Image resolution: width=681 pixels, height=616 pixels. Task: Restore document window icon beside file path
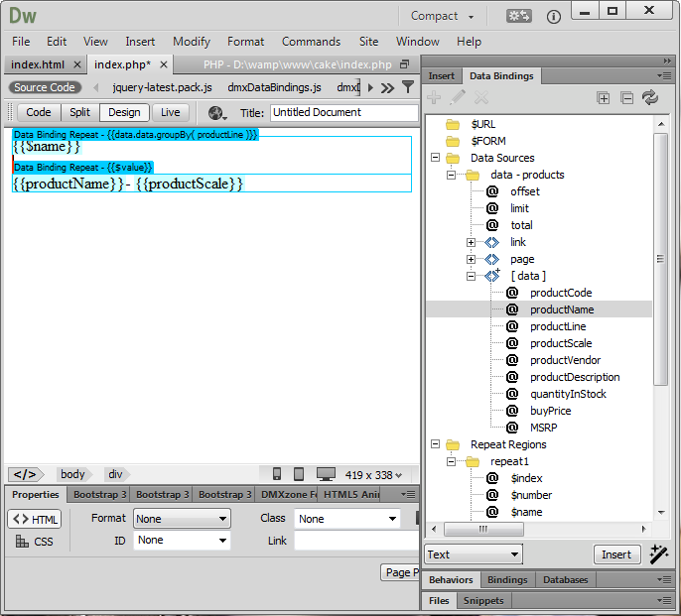[x=404, y=64]
